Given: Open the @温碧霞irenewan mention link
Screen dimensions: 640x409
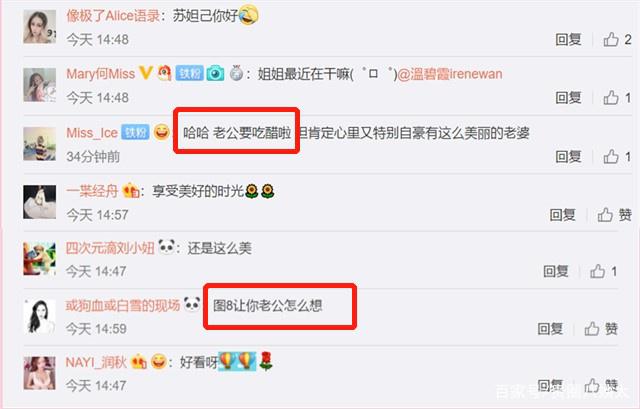Looking at the screenshot, I should tap(450, 74).
